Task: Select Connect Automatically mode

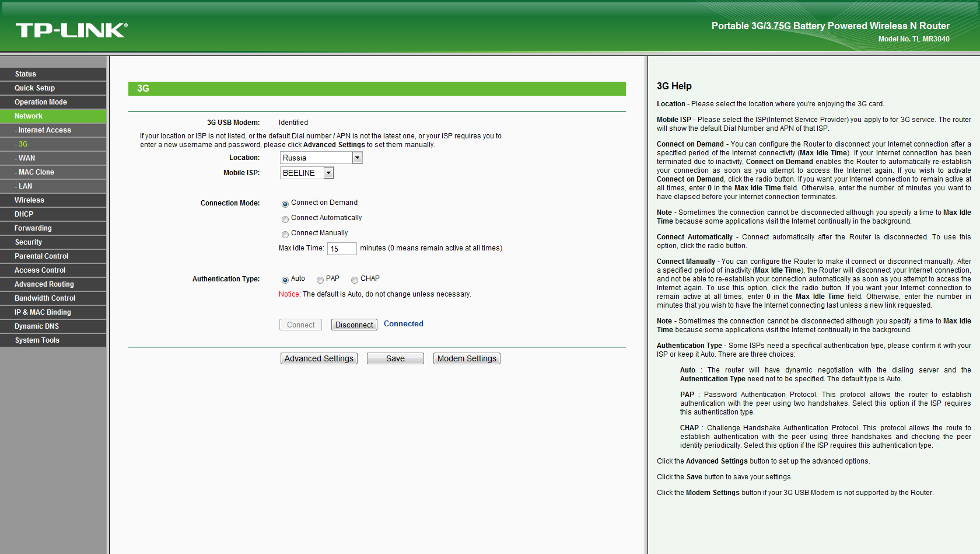Action: click(x=285, y=219)
